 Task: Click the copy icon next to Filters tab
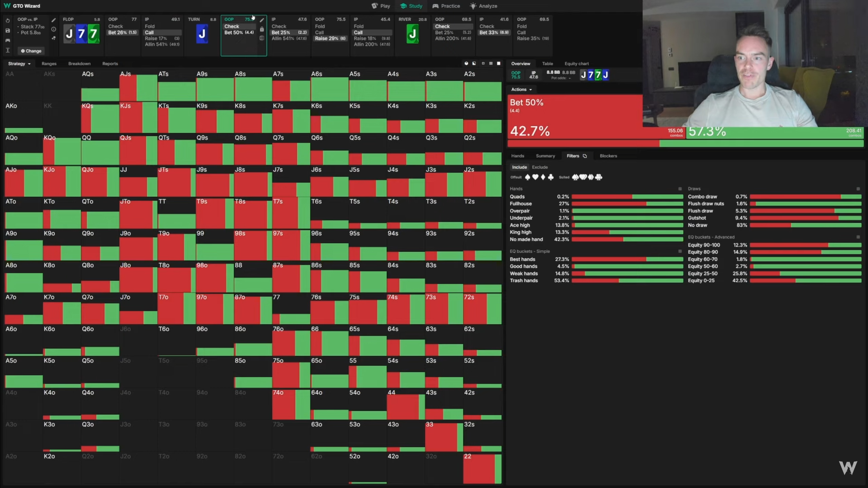pos(585,156)
